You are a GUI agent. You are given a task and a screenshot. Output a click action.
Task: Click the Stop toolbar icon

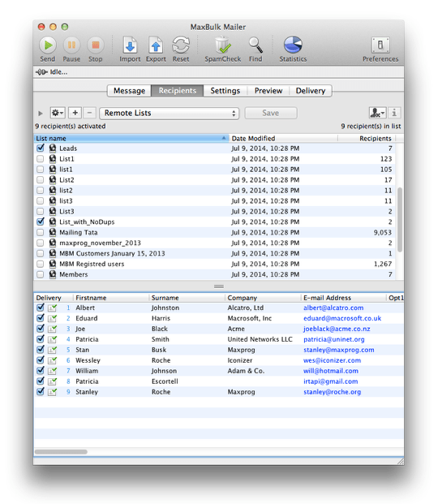coord(96,45)
